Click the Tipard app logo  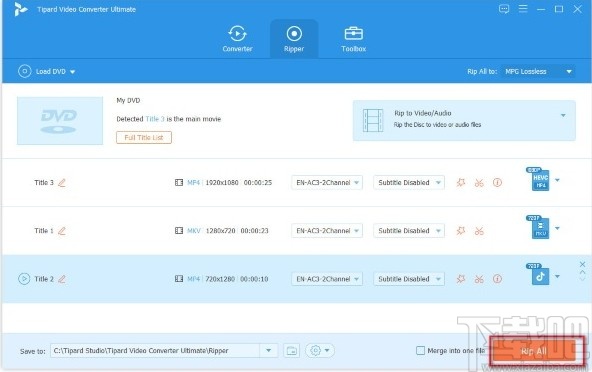point(21,9)
